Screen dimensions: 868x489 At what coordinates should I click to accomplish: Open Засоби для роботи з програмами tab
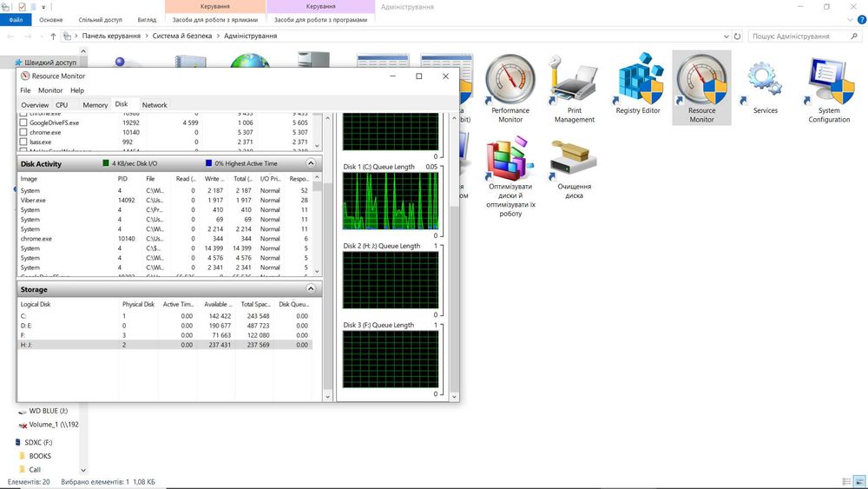pos(320,20)
